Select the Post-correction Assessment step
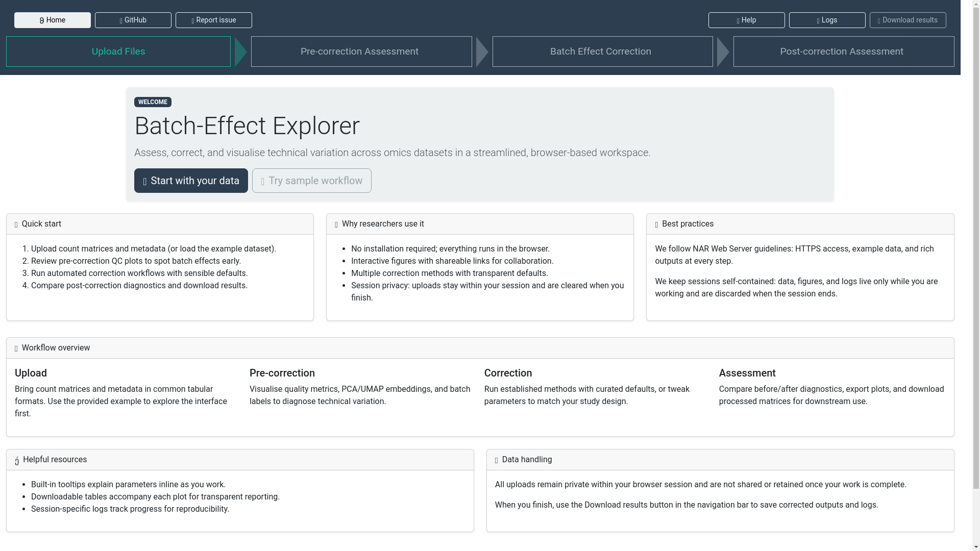Screen dimensions: 980x551 tap(844, 52)
